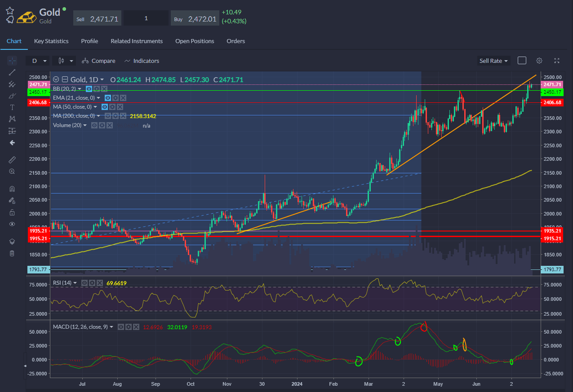Enter fullscreen chart mode
This screenshot has width=573, height=392.
click(x=557, y=61)
